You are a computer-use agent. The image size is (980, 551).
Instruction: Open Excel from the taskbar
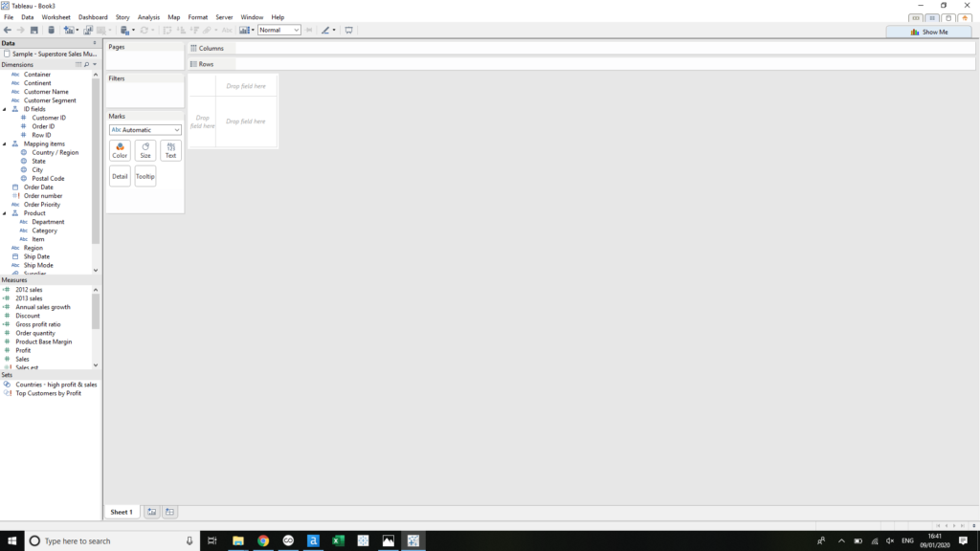(x=338, y=541)
